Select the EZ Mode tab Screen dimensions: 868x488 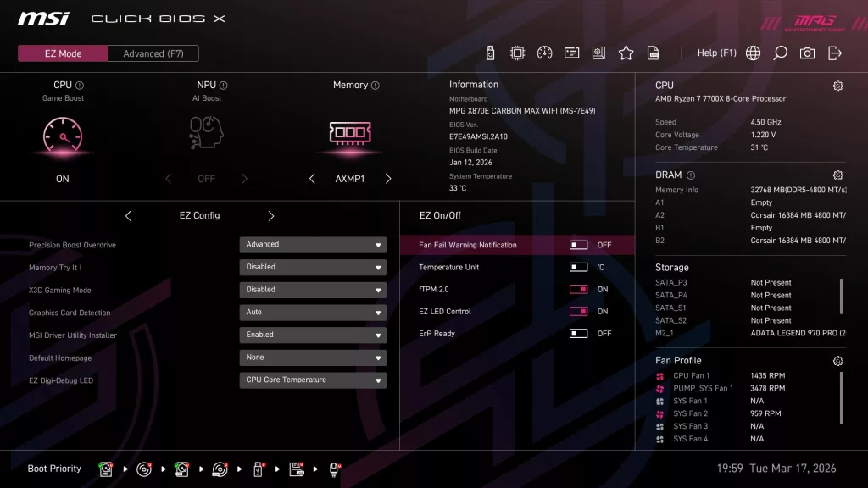[x=62, y=53]
